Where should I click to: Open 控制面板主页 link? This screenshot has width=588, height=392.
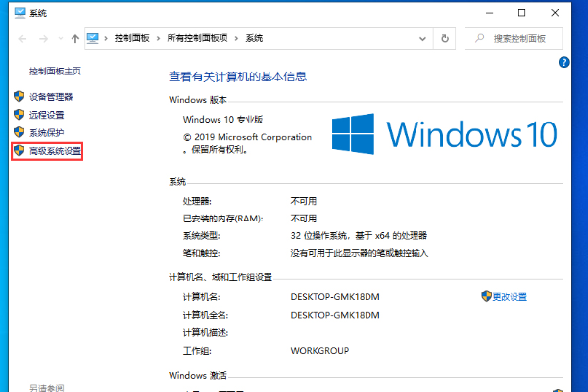click(x=55, y=71)
